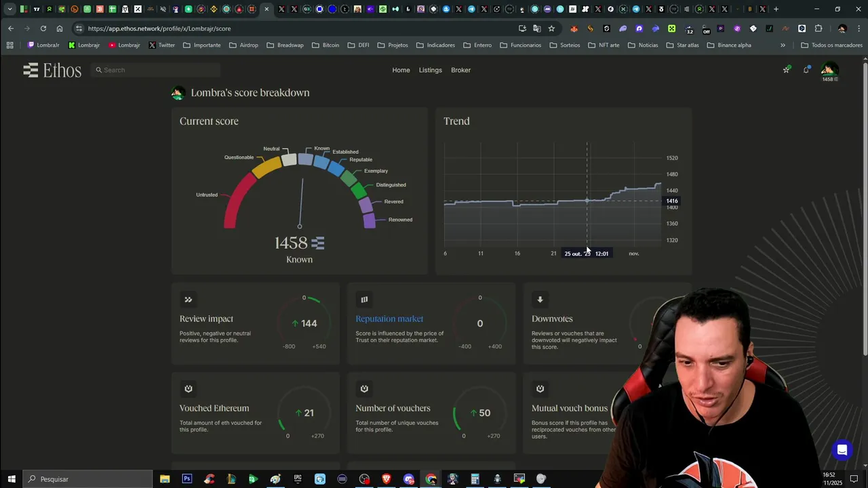Click the Review impact title text
The width and height of the screenshot is (868, 488).
[x=206, y=319]
